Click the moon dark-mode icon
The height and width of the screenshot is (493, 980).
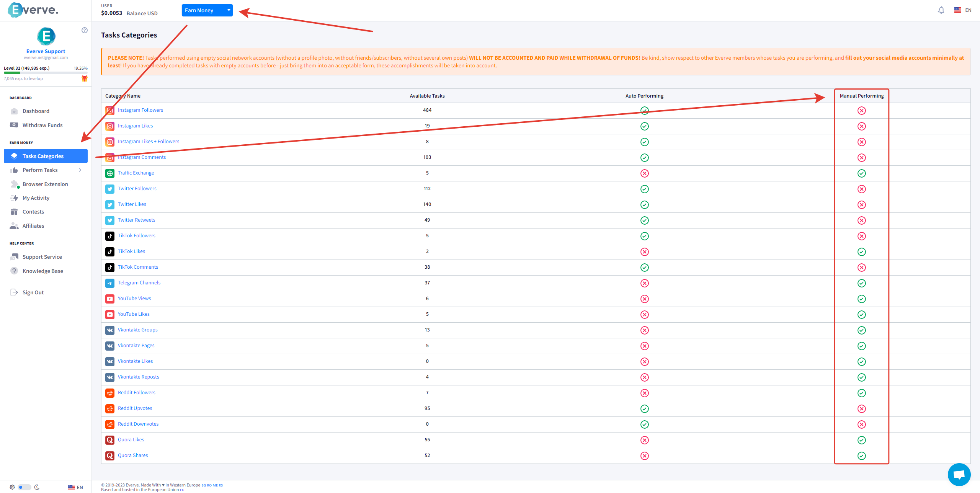click(x=37, y=487)
